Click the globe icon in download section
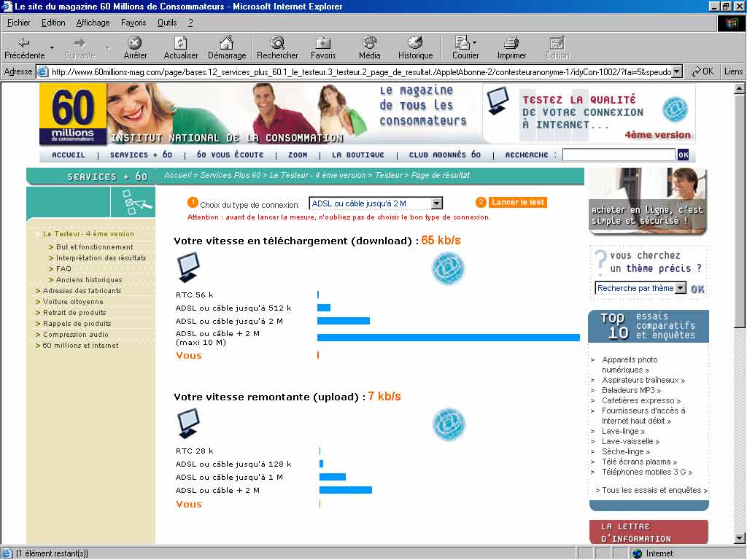747x560 pixels. tap(448, 268)
